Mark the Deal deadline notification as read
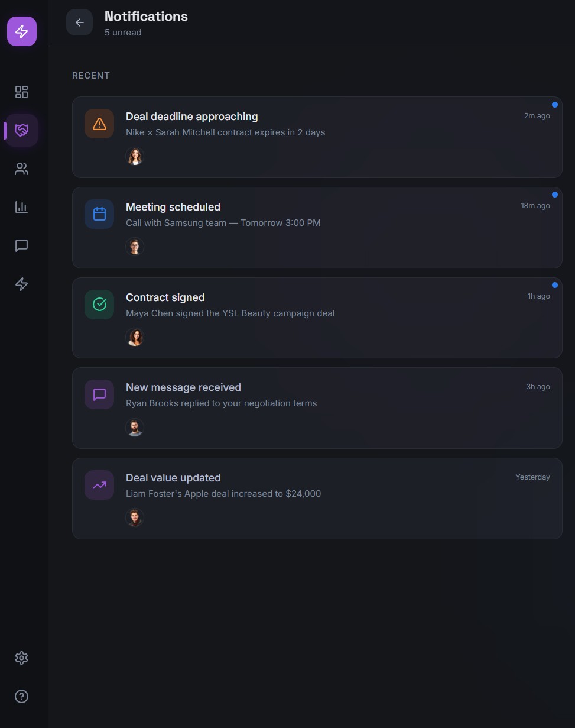Screen dimensions: 575x728 point(554,104)
